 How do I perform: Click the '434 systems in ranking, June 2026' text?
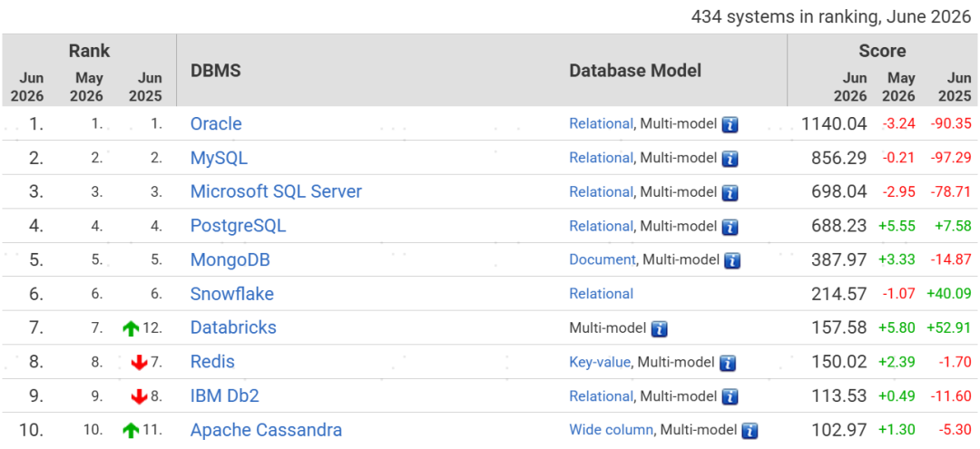pyautogui.click(x=830, y=17)
